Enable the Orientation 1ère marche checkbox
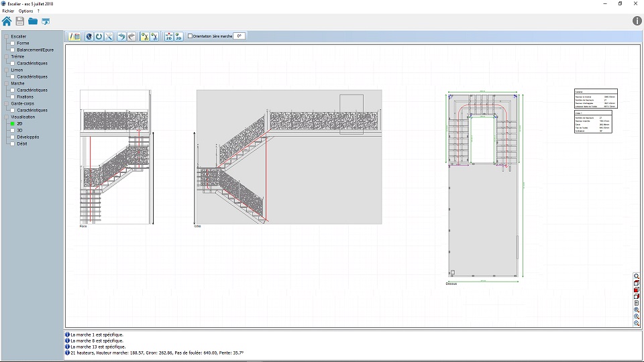The height and width of the screenshot is (362, 644). (190, 36)
